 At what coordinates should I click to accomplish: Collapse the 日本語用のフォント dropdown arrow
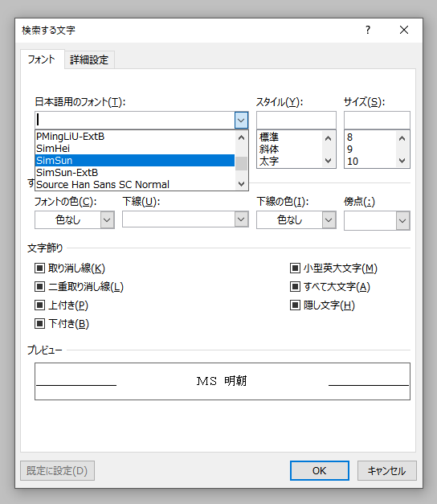pos(241,121)
